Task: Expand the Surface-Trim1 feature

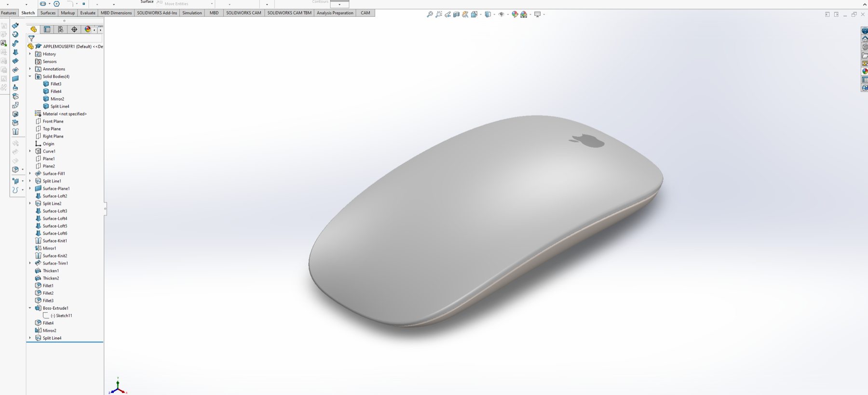Action: [30, 263]
